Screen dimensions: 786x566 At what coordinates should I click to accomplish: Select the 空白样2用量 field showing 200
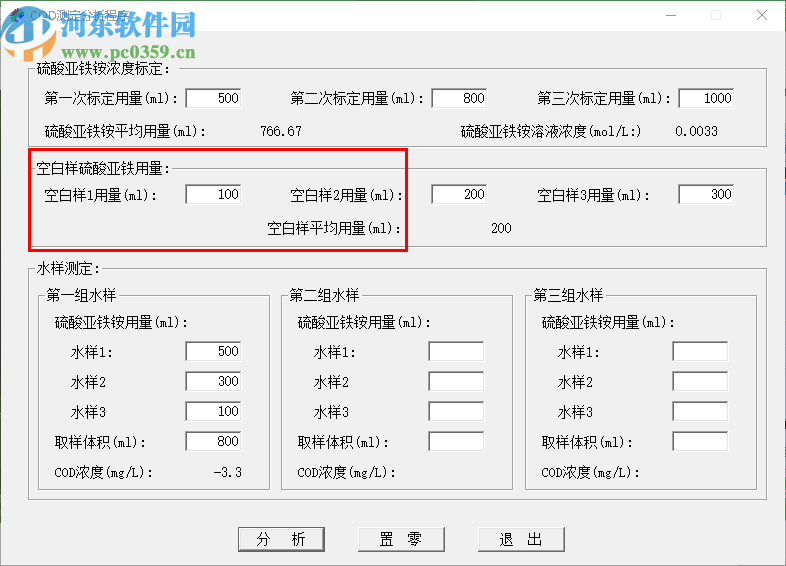tap(459, 195)
